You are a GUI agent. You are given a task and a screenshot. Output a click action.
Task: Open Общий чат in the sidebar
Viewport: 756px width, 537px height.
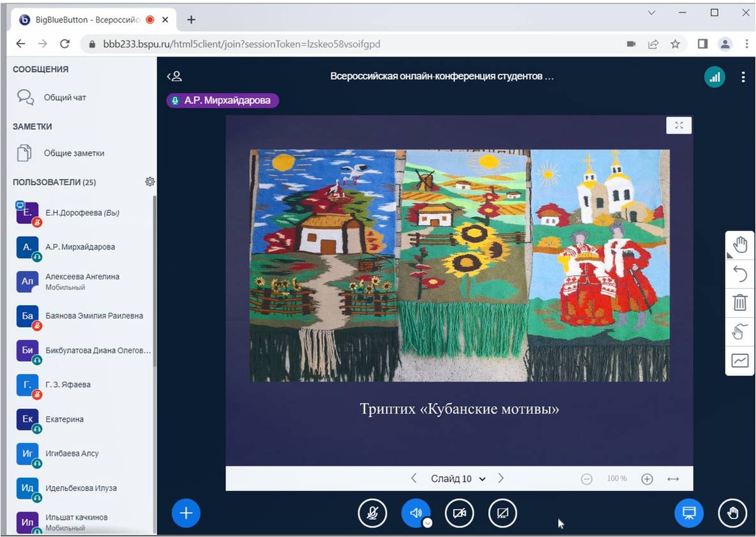[64, 98]
